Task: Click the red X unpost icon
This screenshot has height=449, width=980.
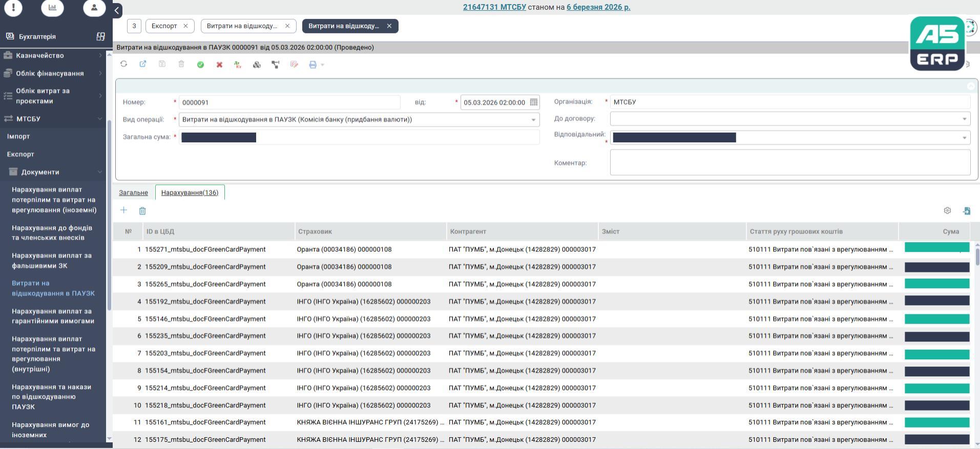Action: (219, 65)
